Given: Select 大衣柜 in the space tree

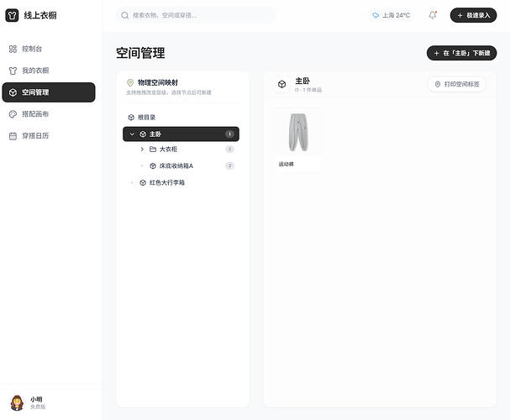Looking at the screenshot, I should 168,150.
